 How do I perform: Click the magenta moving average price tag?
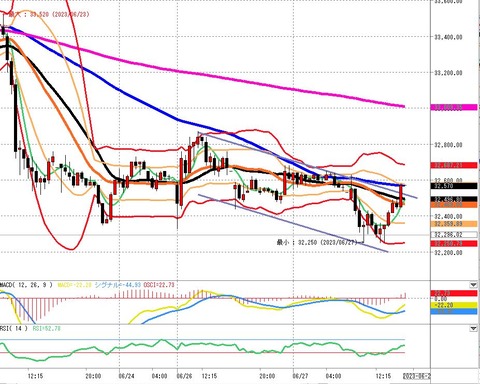454,107
